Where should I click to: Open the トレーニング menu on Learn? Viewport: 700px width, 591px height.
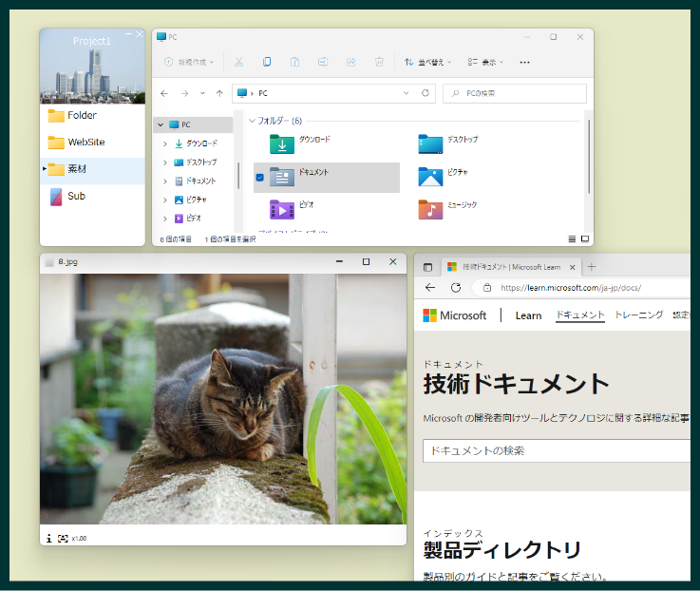638,315
